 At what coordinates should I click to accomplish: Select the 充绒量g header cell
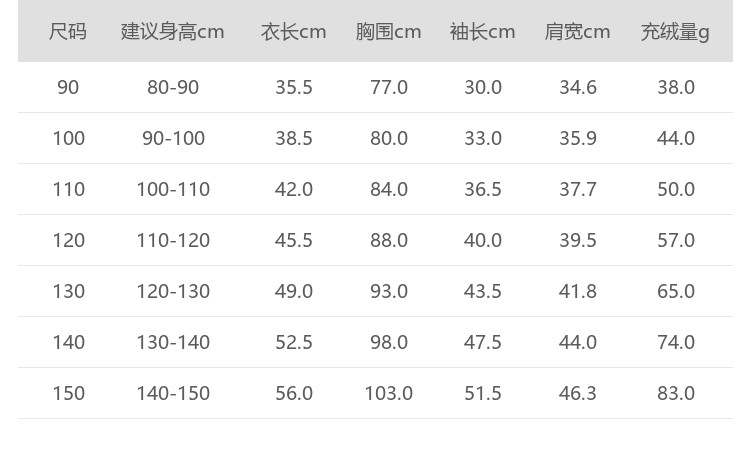click(x=675, y=32)
